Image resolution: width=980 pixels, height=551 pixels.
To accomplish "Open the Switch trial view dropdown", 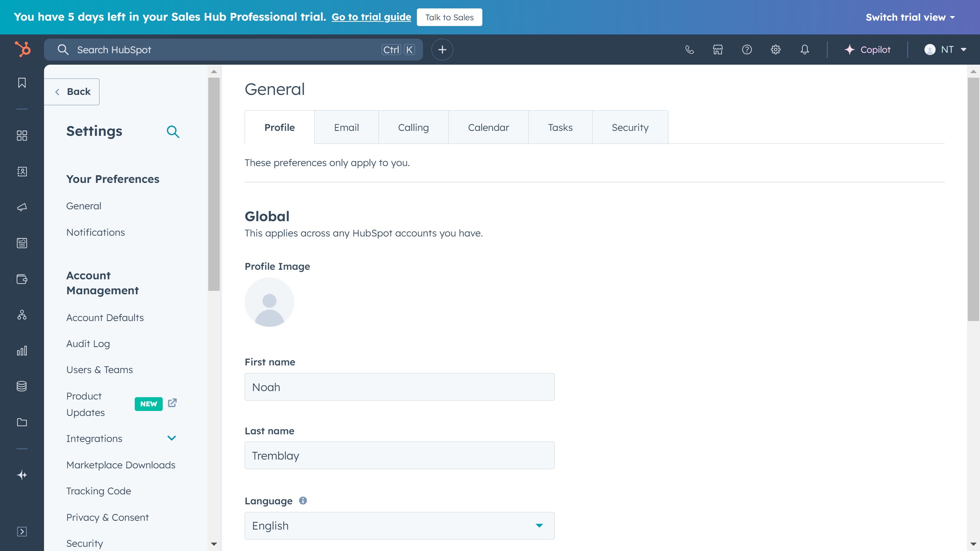I will coord(910,17).
